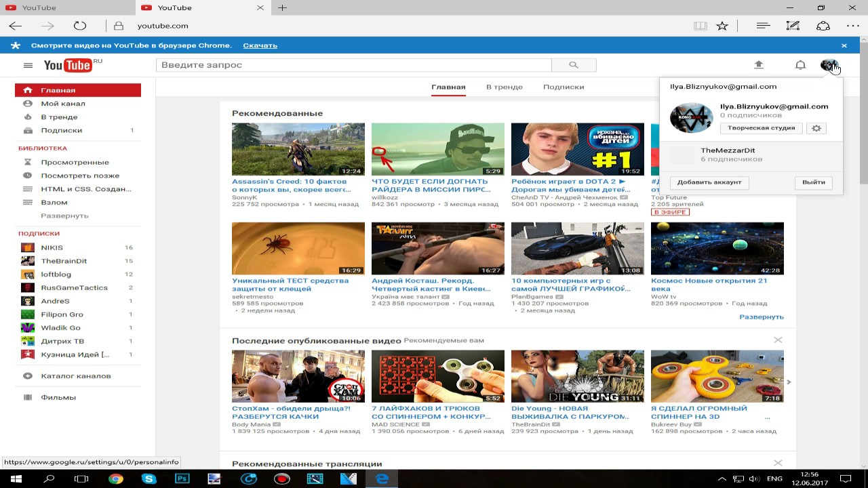Select the Главная top tab
Viewport: 868px width, 488px height.
click(448, 87)
